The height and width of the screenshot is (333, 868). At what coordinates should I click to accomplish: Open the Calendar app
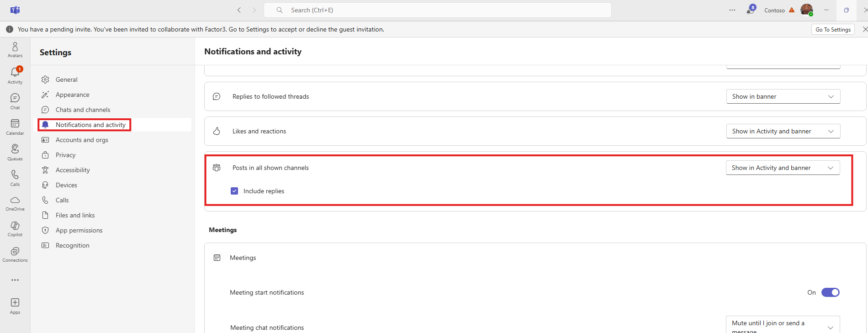point(15,127)
